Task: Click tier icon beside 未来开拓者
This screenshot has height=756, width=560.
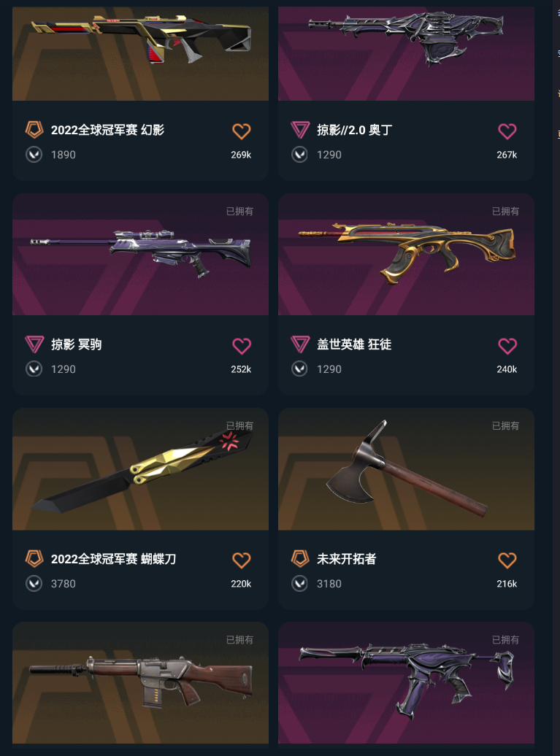Action: click(300, 559)
